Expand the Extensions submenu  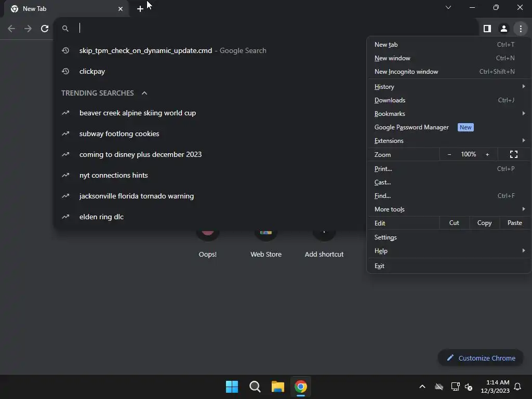[449, 141]
